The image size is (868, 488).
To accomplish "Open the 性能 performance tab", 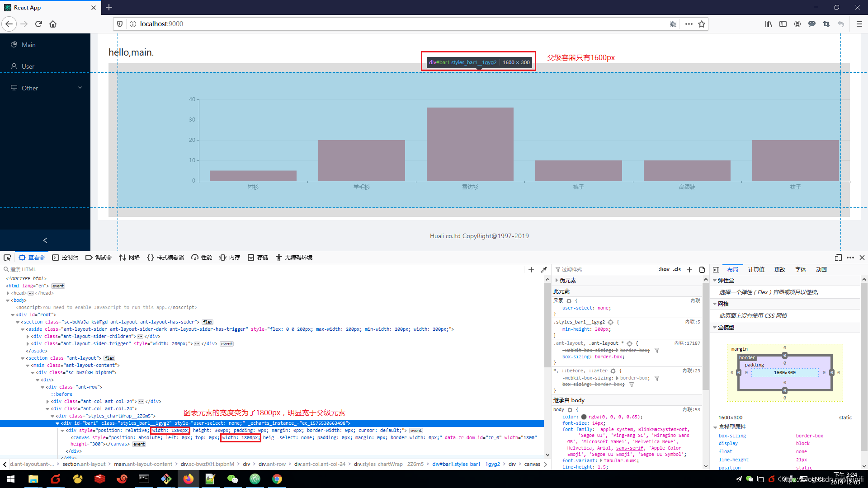I will coord(202,258).
